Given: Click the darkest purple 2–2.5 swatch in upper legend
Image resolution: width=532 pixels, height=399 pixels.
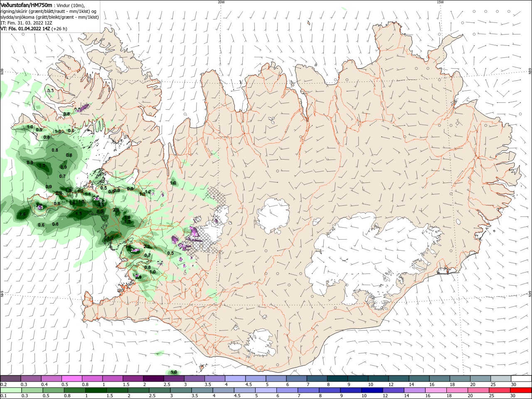Looking at the screenshot, I should pos(153,379).
